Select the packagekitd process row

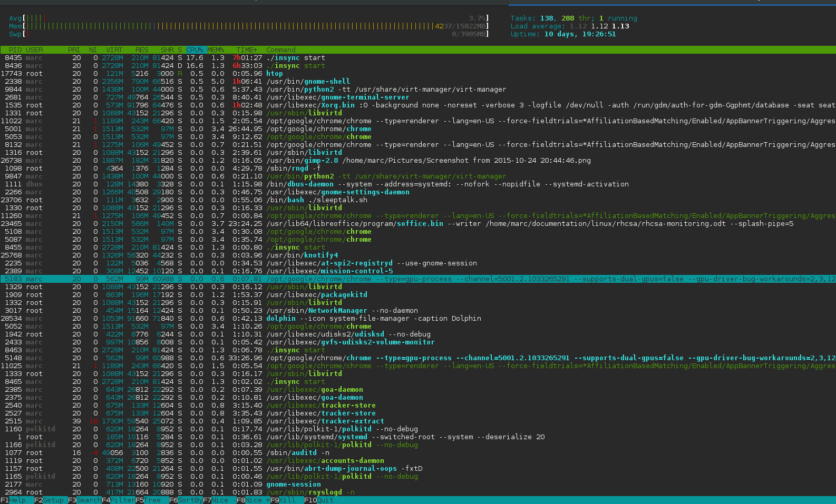point(418,295)
